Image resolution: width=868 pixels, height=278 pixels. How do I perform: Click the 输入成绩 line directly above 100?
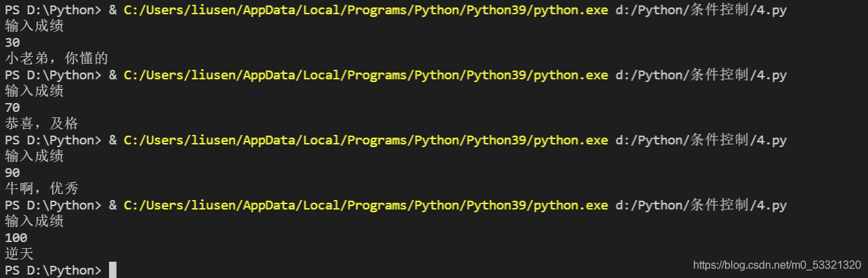[x=34, y=222]
